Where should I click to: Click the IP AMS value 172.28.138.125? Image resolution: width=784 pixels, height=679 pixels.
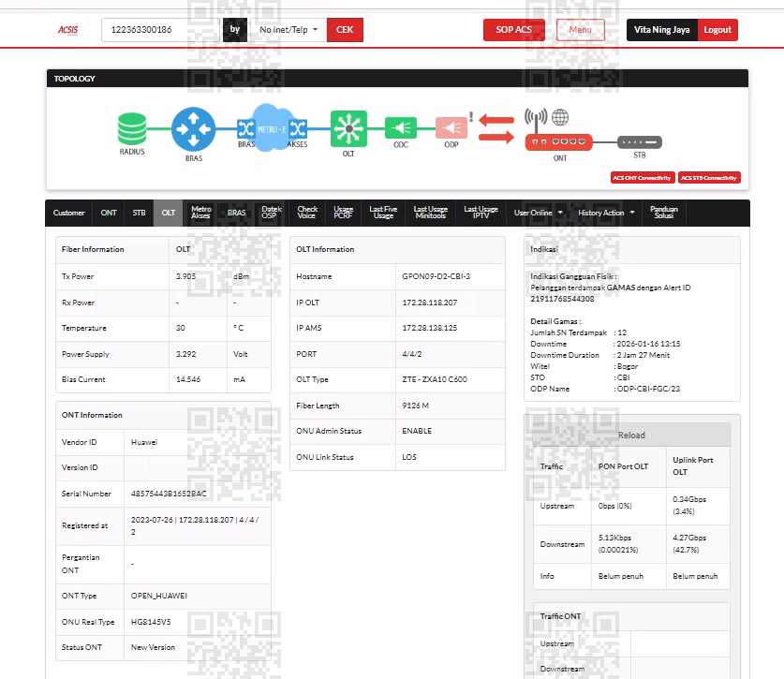tap(430, 328)
